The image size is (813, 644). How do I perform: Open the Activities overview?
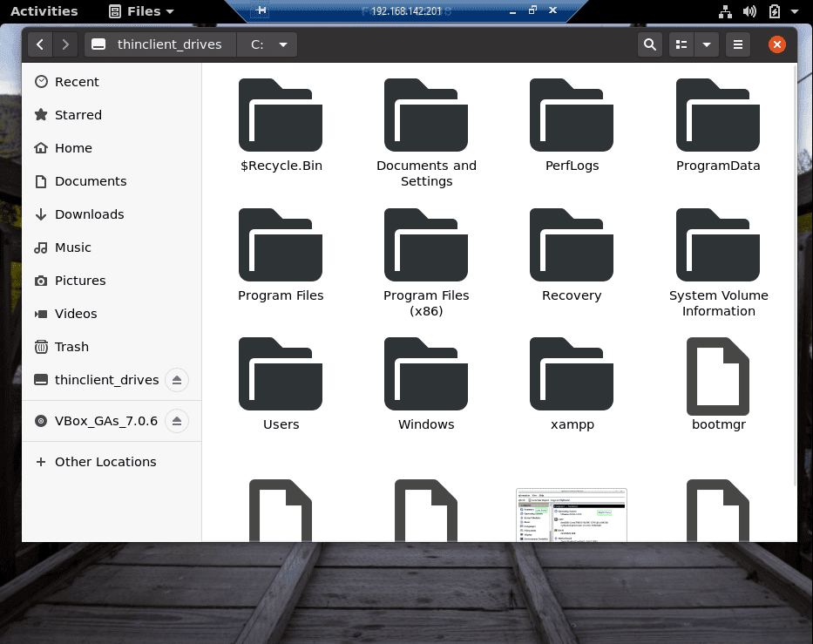[44, 11]
